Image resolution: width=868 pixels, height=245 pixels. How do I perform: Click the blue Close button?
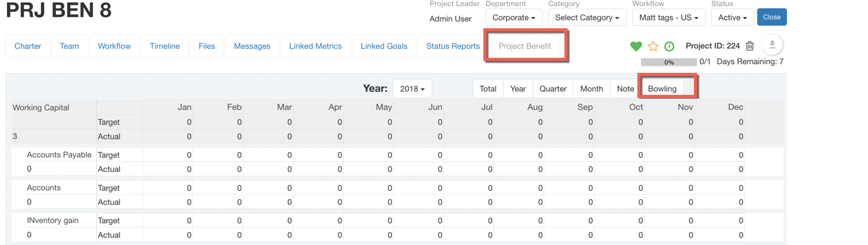tap(772, 18)
